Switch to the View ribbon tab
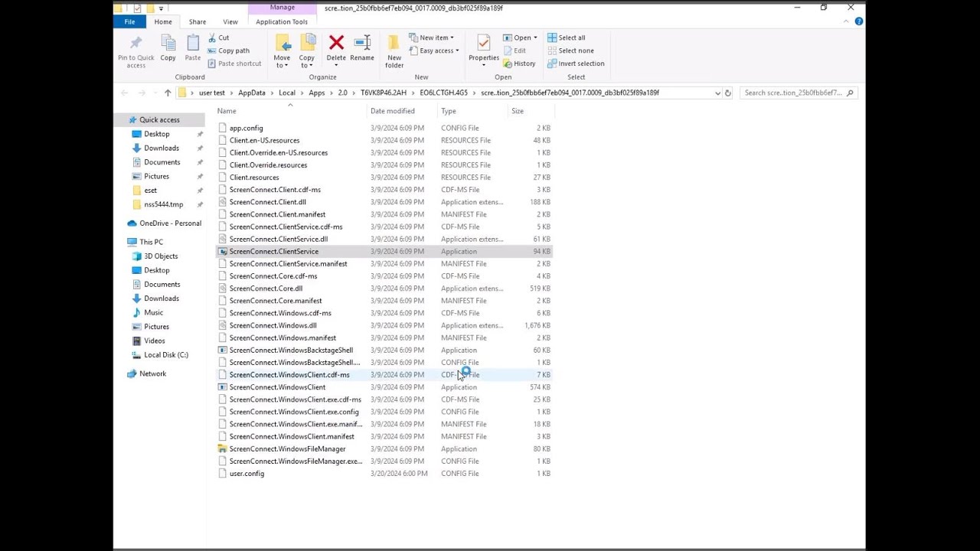This screenshot has width=980, height=551. (230, 21)
